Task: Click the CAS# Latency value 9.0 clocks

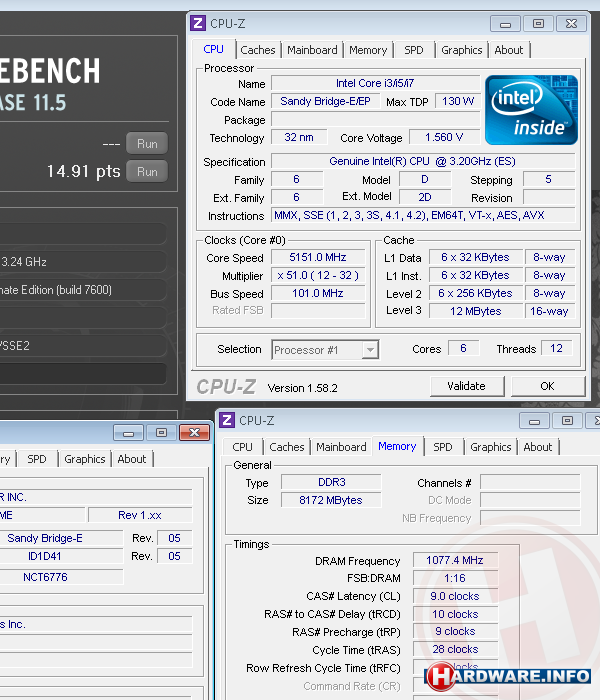Action: coord(455,596)
